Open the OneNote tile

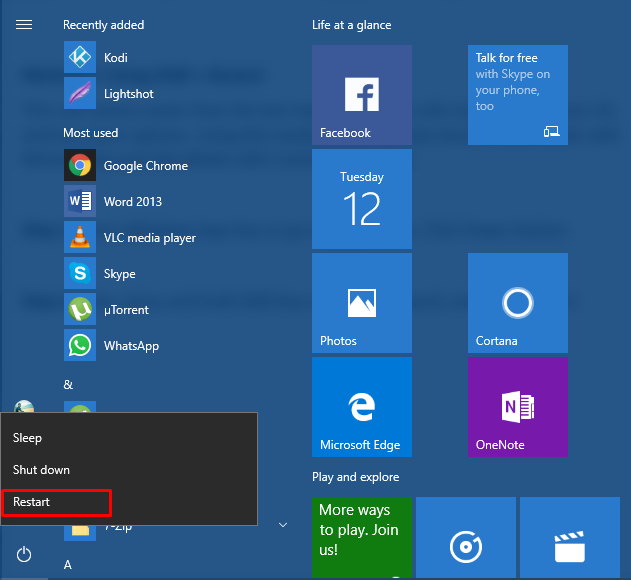click(x=517, y=406)
